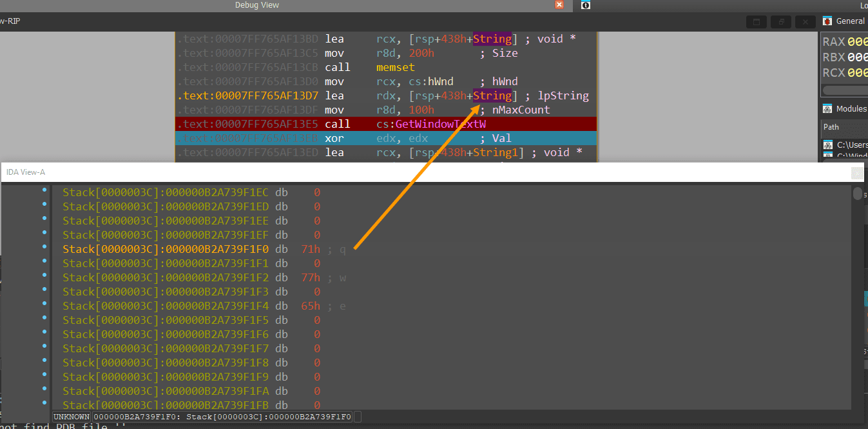
Task: Switch to the Debug View tab
Action: click(256, 5)
